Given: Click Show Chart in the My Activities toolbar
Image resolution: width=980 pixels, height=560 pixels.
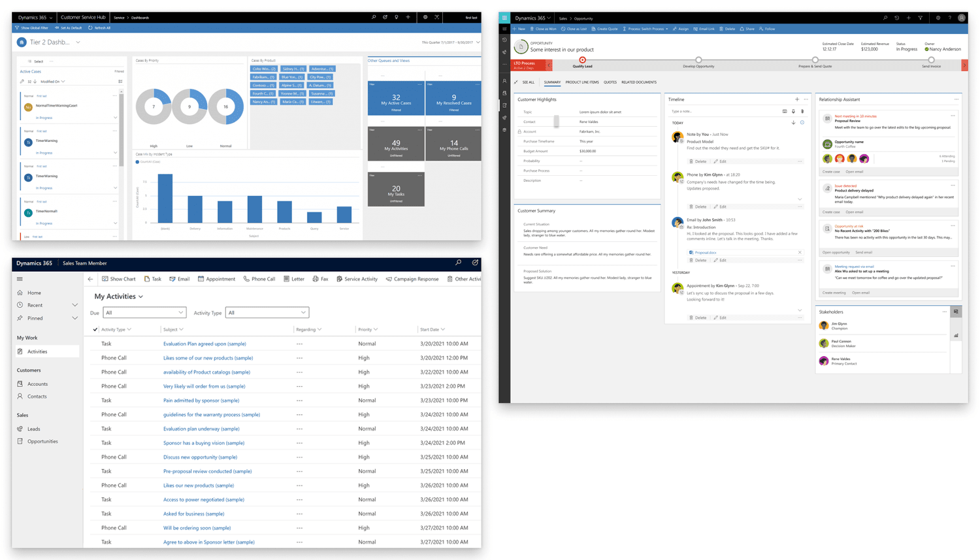Looking at the screenshot, I should [118, 279].
